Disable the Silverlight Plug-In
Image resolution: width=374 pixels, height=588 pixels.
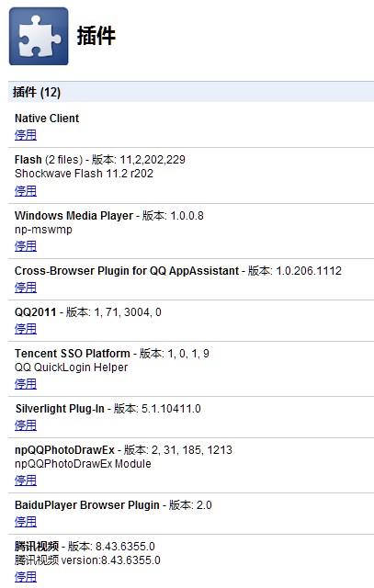click(x=26, y=425)
